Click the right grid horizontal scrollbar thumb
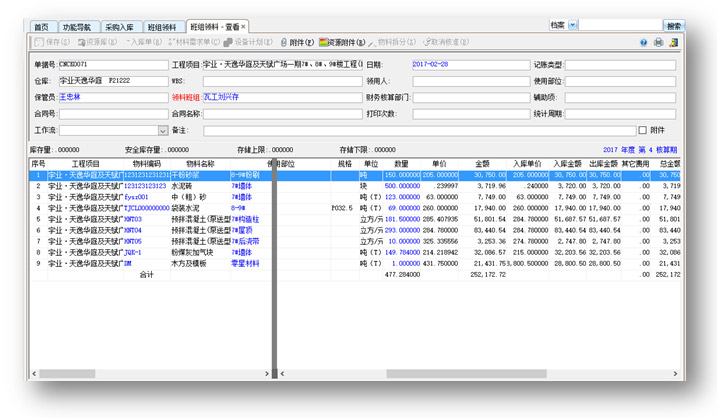Viewport: 717px width, 418px height. click(466, 374)
